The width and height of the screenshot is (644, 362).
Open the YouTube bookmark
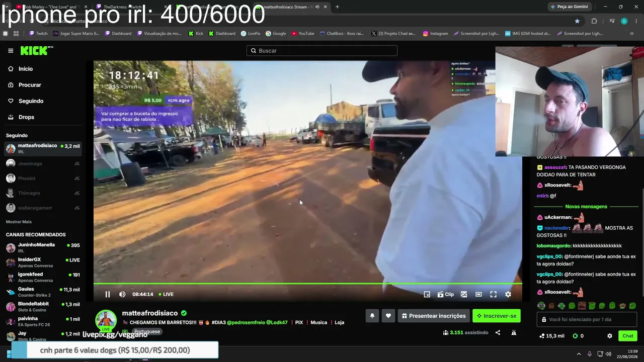[x=303, y=34]
